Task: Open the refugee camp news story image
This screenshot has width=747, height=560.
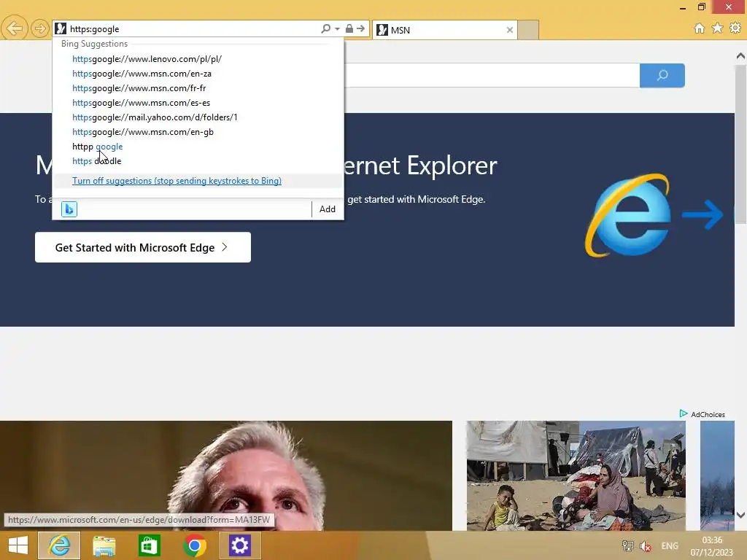Action: [x=576, y=475]
